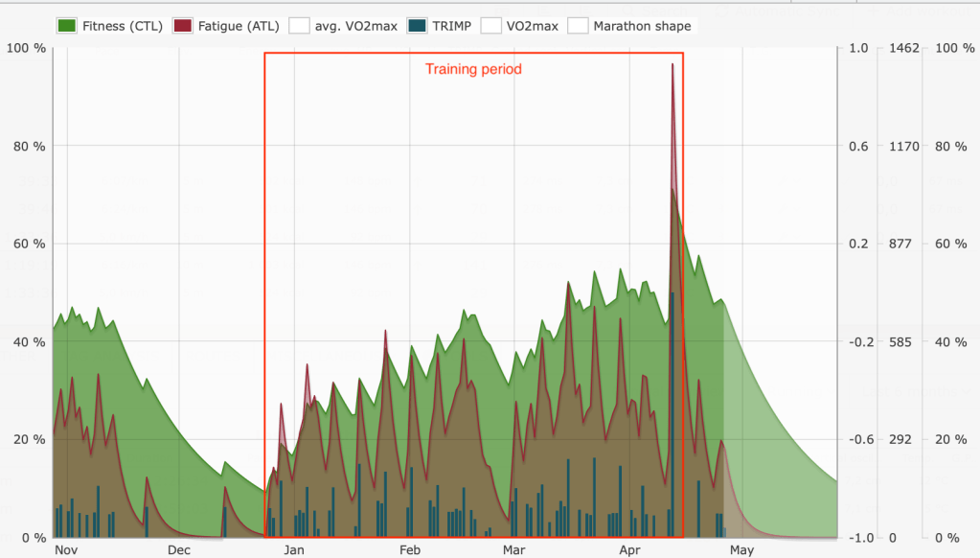Click the red Training period annotation text

tap(473, 69)
